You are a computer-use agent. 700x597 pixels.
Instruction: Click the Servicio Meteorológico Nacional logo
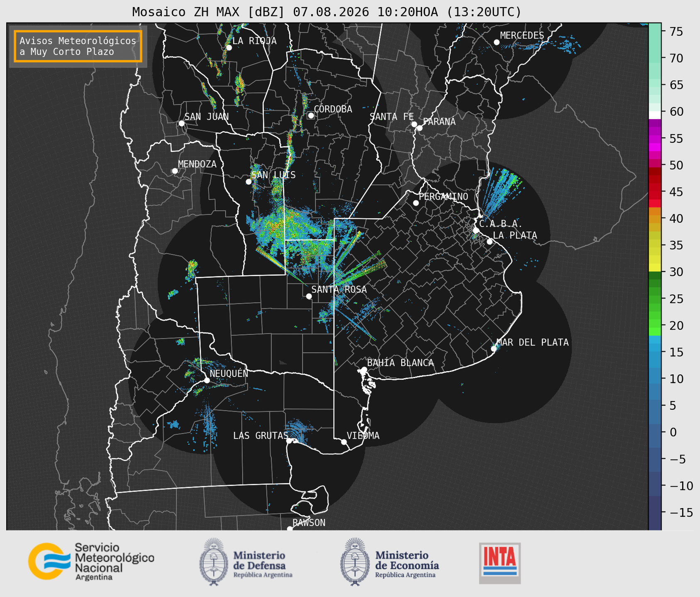[91, 561]
